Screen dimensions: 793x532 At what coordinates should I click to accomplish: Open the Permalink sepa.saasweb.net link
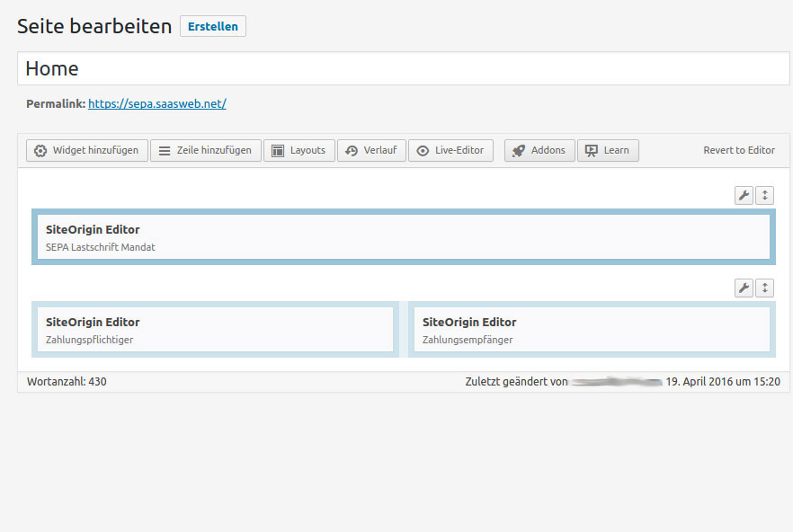click(x=157, y=103)
